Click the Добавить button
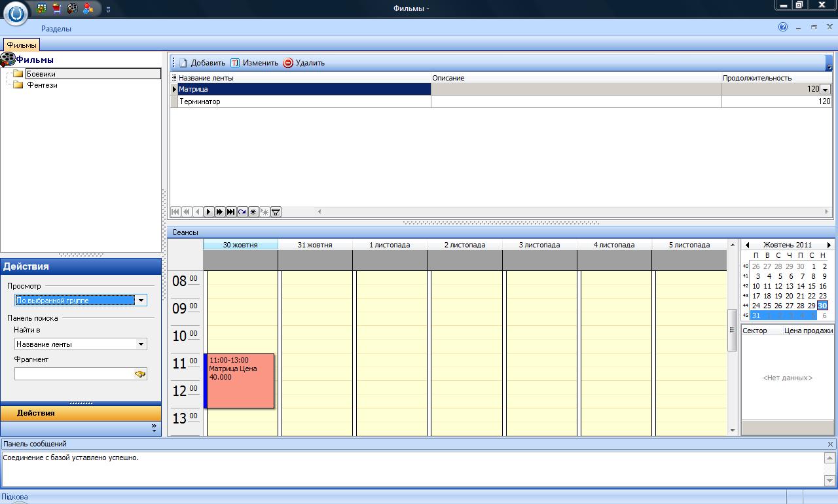The height and width of the screenshot is (504, 838). tap(202, 63)
